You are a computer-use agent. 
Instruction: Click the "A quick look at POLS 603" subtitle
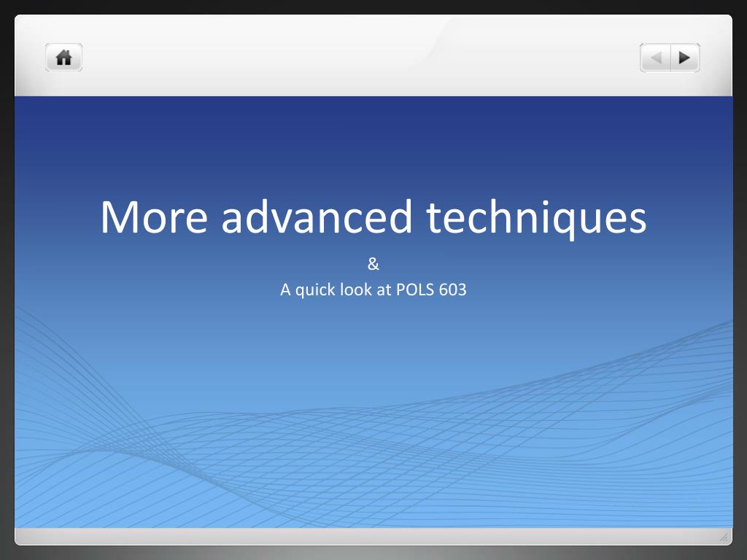[373, 289]
